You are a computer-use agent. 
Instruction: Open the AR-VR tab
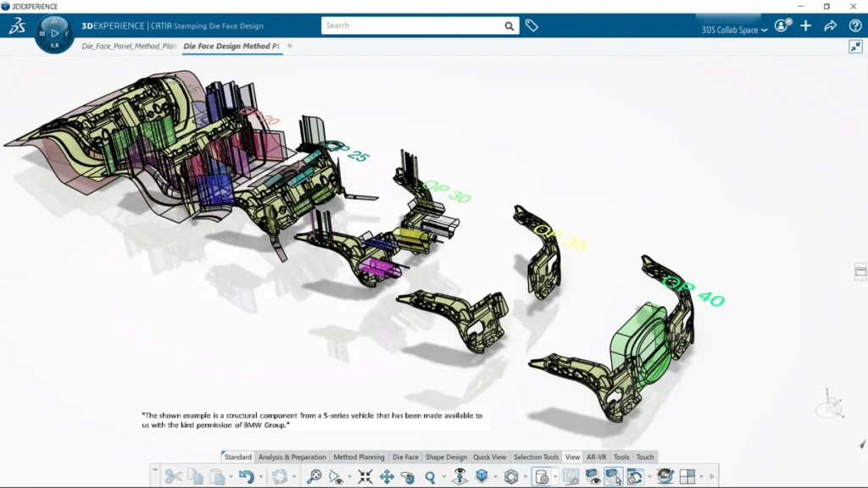pyautogui.click(x=596, y=457)
